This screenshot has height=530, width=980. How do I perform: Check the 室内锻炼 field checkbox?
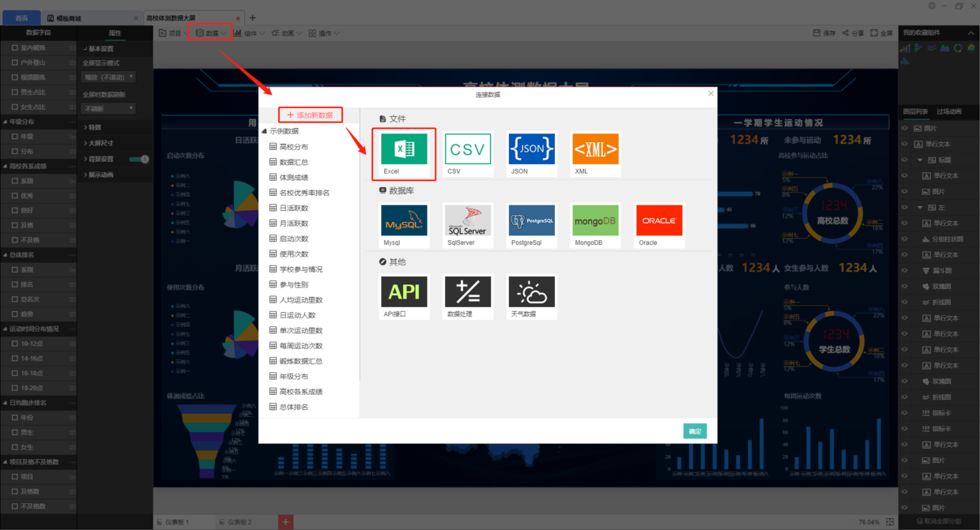coord(15,48)
